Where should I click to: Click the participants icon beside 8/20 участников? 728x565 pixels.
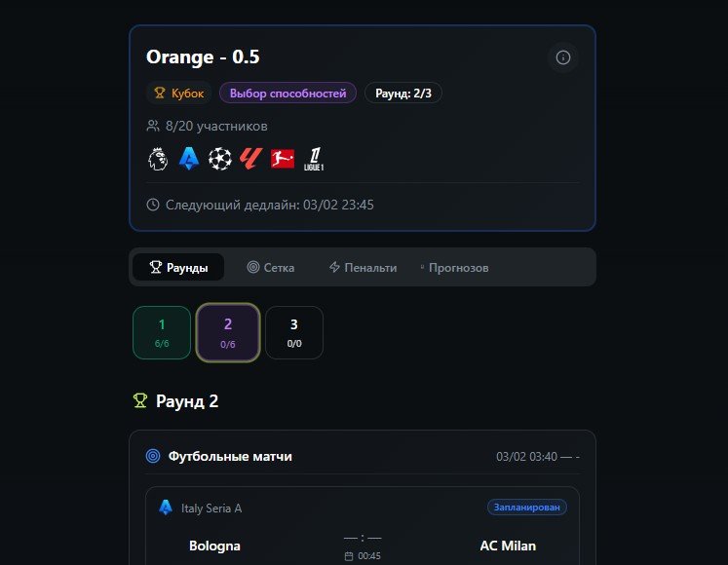click(153, 126)
